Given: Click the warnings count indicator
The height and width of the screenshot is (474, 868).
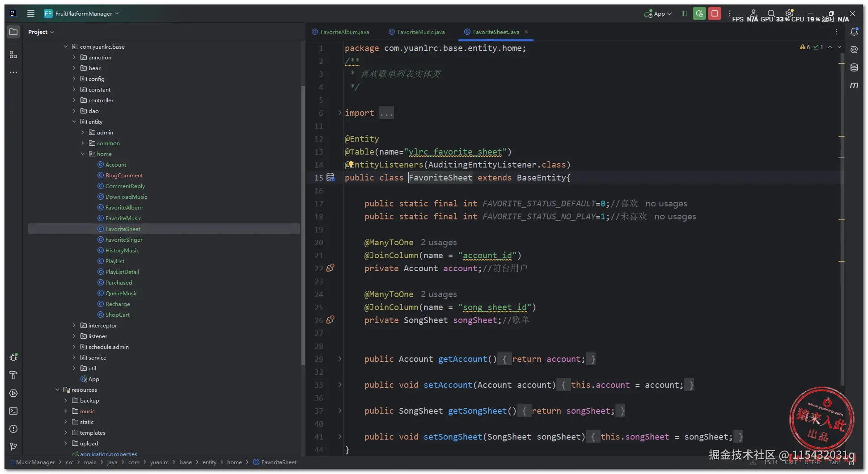Looking at the screenshot, I should tap(805, 47).
